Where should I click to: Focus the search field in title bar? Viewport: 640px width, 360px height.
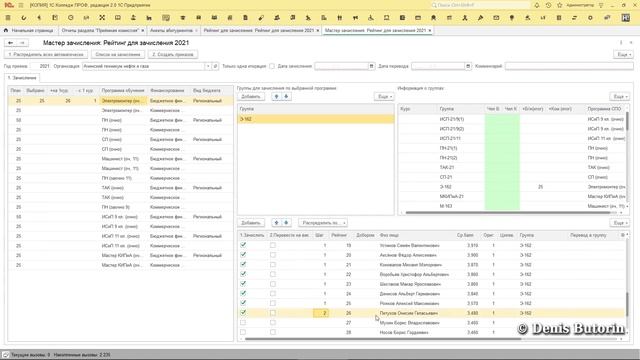(x=480, y=5)
